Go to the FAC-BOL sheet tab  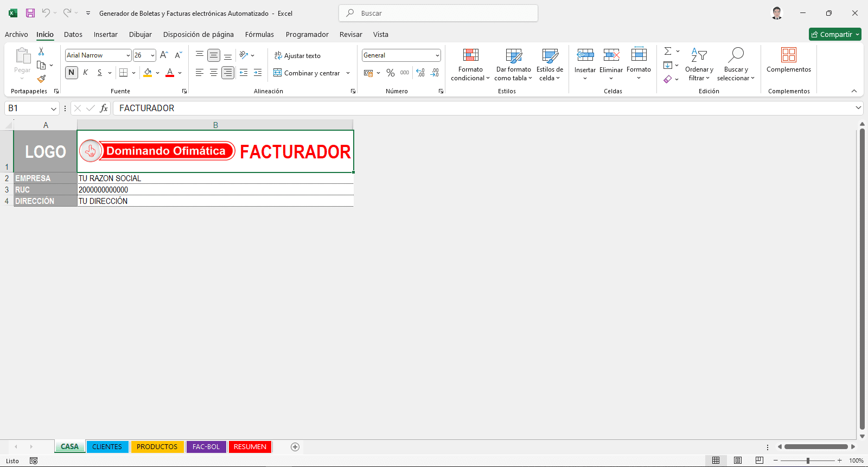point(206,447)
